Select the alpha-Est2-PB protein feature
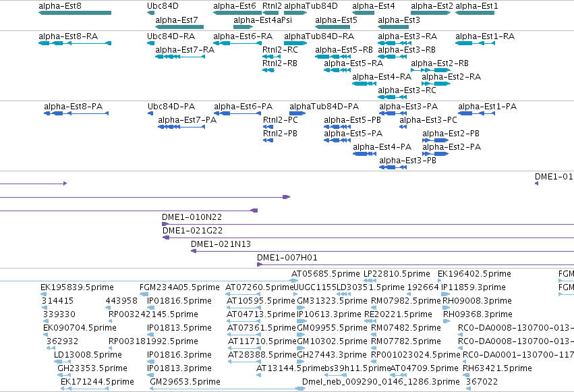Screen dimensions: 574x392 pos(435,140)
